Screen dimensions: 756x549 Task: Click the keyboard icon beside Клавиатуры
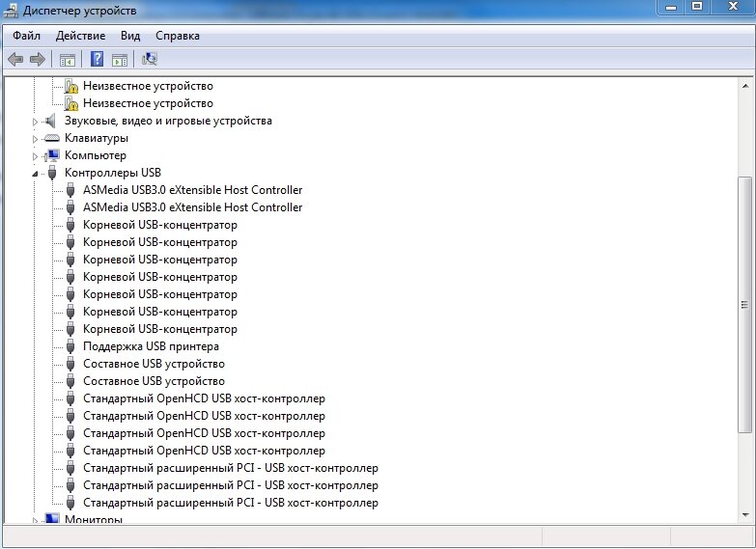(51, 138)
